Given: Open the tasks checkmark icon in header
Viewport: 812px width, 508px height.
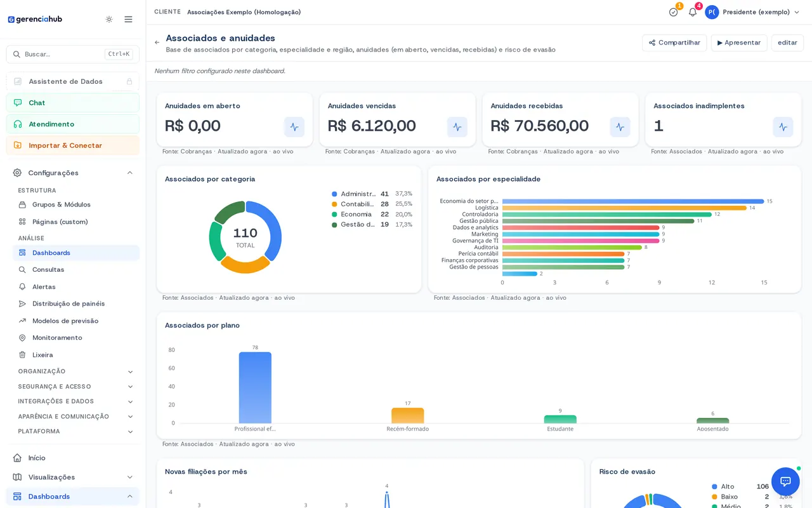Looking at the screenshot, I should click(x=673, y=12).
